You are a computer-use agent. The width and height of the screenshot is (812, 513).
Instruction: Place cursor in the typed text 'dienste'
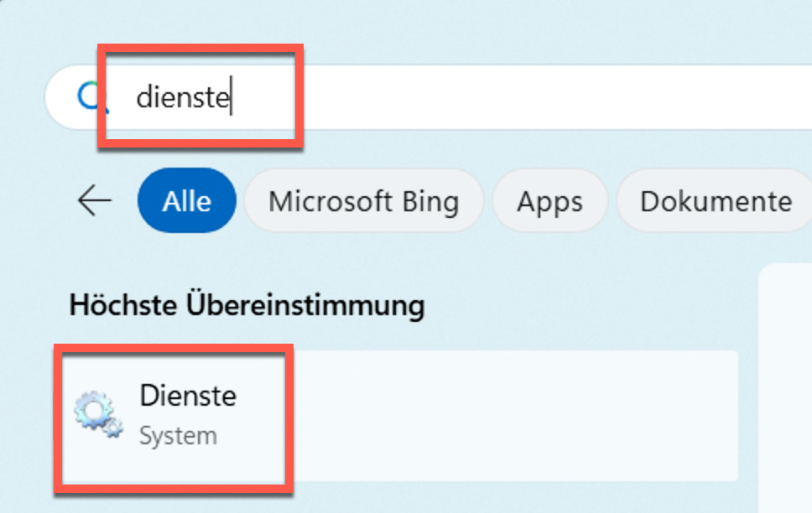(x=181, y=98)
